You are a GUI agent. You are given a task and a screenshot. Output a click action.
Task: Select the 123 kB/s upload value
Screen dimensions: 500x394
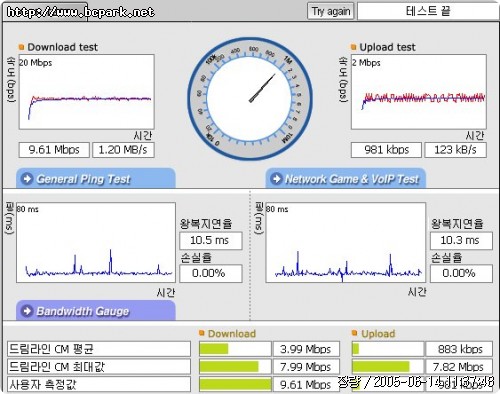pos(455,150)
